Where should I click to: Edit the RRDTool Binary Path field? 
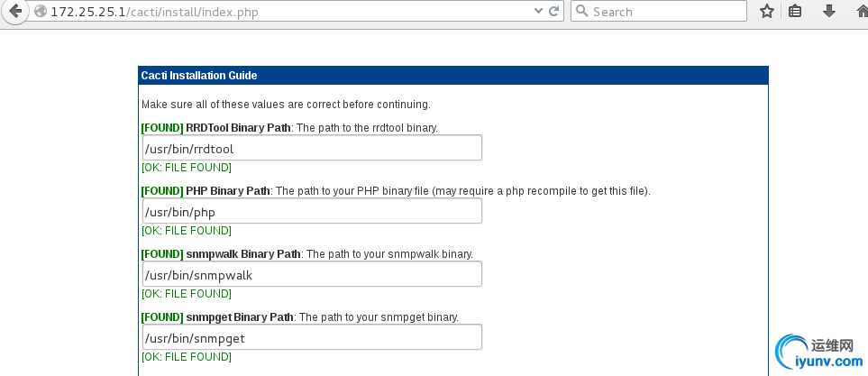311,148
